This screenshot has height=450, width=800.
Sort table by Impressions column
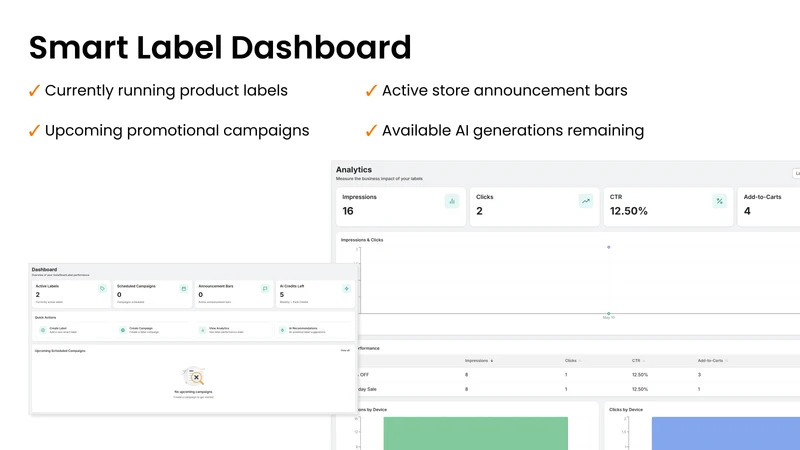click(x=479, y=361)
